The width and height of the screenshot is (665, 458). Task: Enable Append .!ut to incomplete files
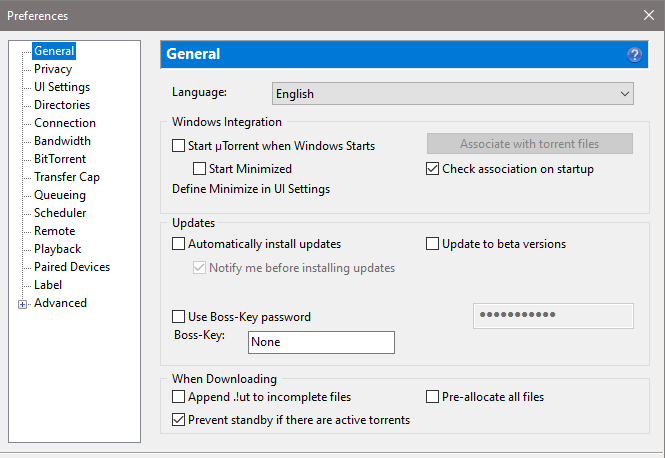pyautogui.click(x=179, y=397)
